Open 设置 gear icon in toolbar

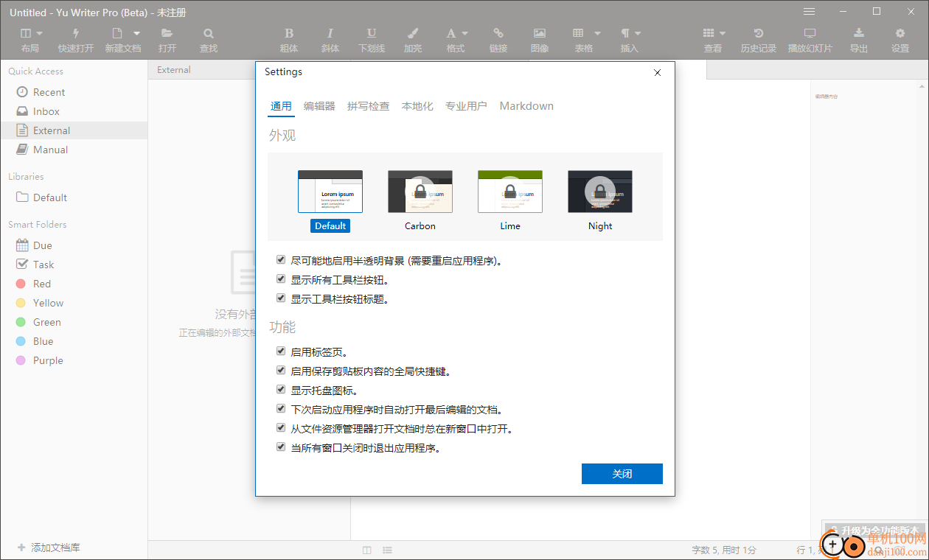tap(900, 33)
